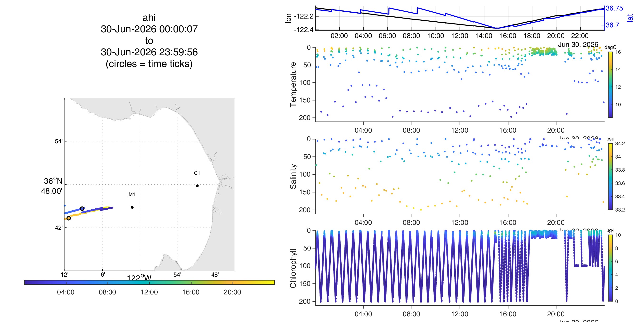Click the Temperature axis label
Viewport: 644px width, 322px height.
click(x=293, y=85)
